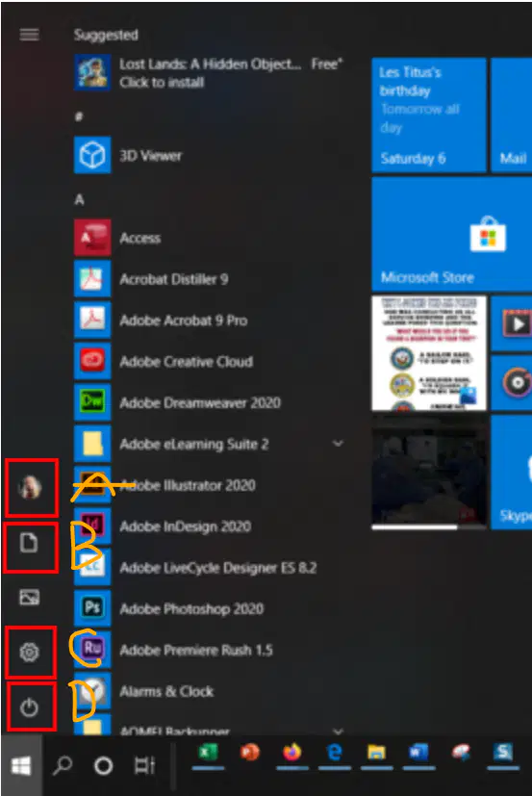The width and height of the screenshot is (532, 796).
Task: Launch Adobe Photoshop 2020 icon
Action: [x=92, y=607]
